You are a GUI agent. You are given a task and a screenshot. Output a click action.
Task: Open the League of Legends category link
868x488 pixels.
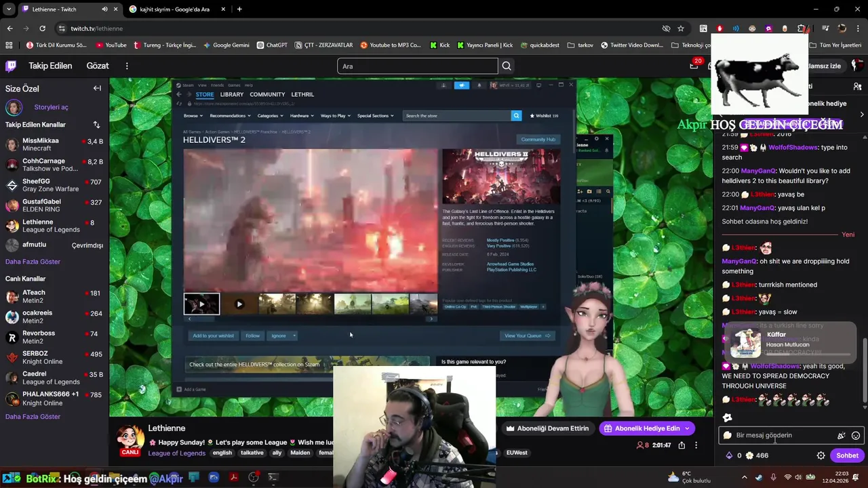click(x=177, y=453)
